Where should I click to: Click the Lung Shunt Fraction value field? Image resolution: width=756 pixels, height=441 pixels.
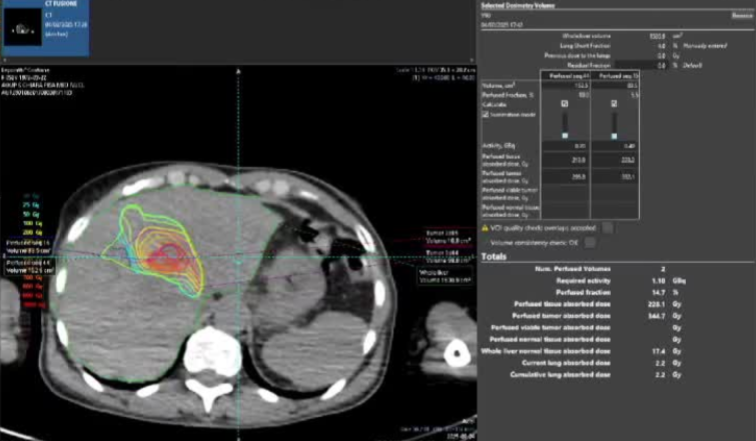coord(659,46)
